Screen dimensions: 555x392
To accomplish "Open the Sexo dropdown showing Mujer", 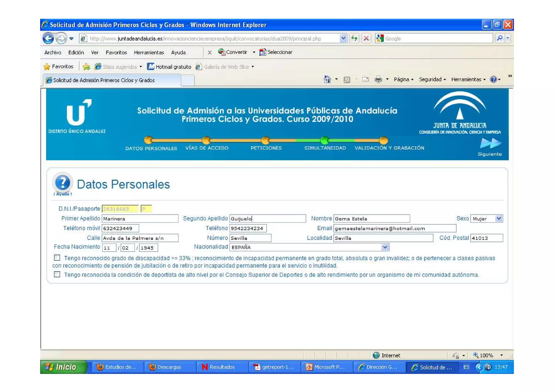I will (499, 218).
